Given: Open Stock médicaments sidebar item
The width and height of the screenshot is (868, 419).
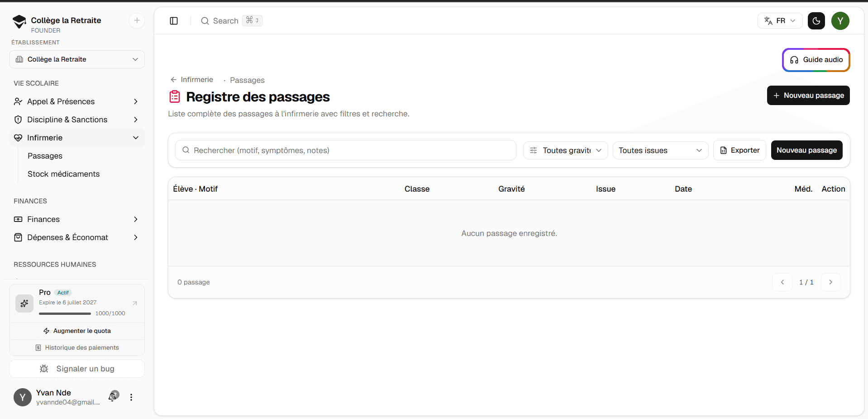Looking at the screenshot, I should pyautogui.click(x=63, y=174).
